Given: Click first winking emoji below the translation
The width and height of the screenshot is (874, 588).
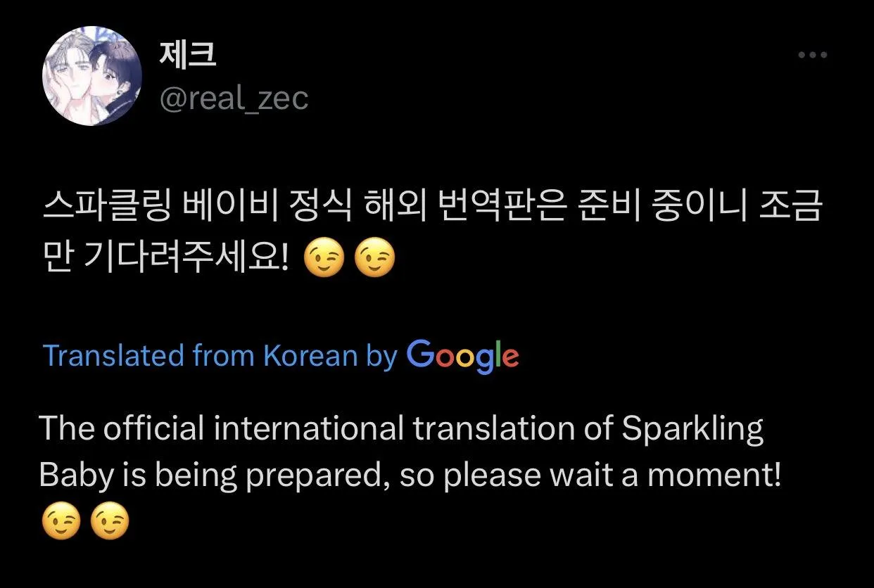Looking at the screenshot, I should pos(61,523).
